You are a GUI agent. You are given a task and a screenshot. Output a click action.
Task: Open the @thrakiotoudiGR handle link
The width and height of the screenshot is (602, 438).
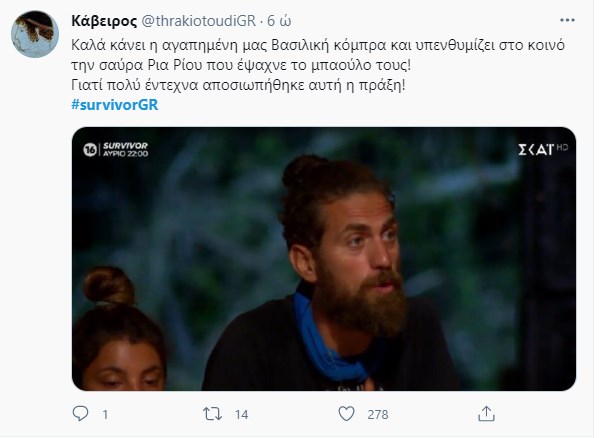pyautogui.click(x=198, y=21)
